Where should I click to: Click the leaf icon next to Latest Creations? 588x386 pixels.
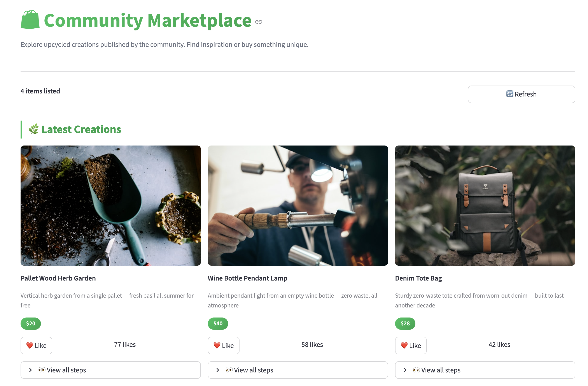click(33, 129)
